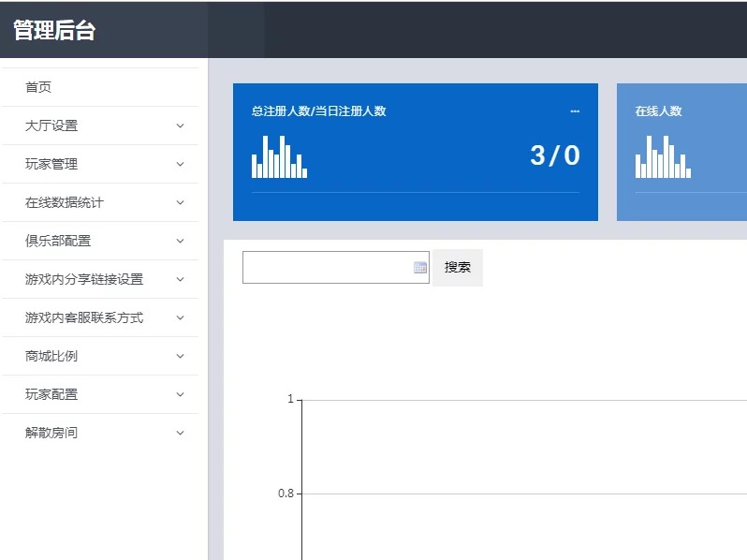Expand the 解散房间 chevron arrow
Viewport: 747px width, 560px height.
(181, 433)
